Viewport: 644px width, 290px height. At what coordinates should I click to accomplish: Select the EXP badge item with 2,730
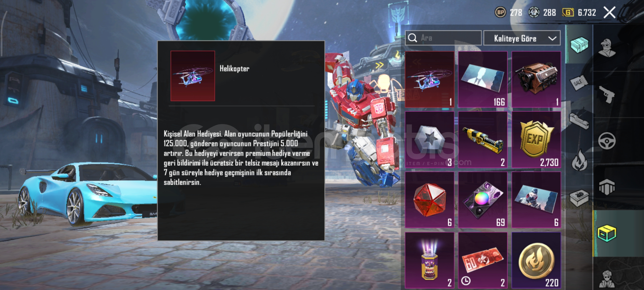click(x=536, y=140)
